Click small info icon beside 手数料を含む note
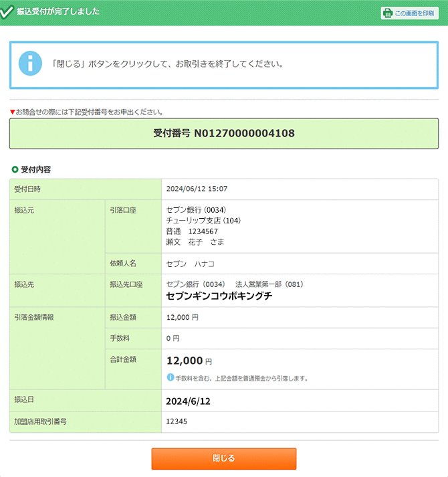448x477 pixels. [171, 377]
